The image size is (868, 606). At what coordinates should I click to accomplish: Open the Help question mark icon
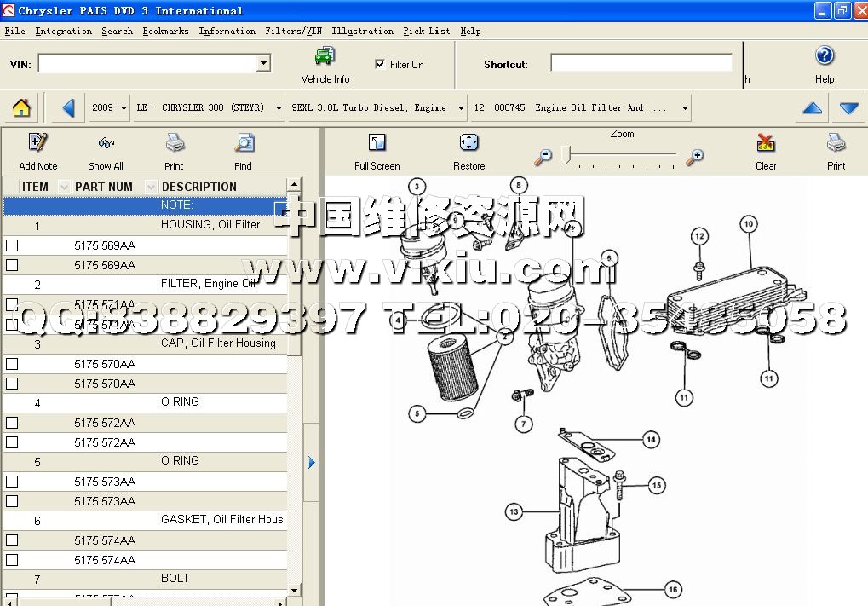tap(824, 57)
